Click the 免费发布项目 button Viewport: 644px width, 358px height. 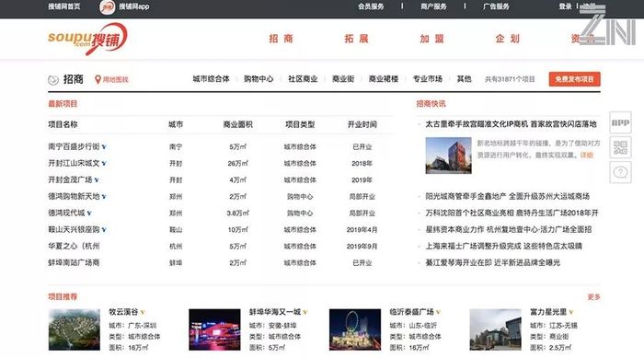574,79
